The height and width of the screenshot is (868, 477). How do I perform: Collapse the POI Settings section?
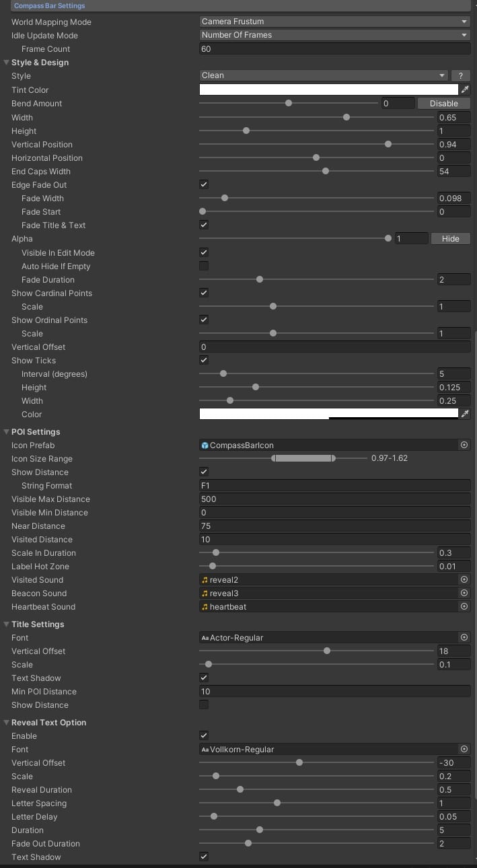coord(6,432)
